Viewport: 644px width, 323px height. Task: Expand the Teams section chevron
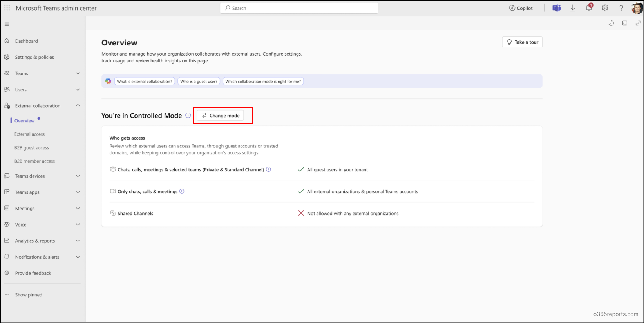pyautogui.click(x=78, y=73)
